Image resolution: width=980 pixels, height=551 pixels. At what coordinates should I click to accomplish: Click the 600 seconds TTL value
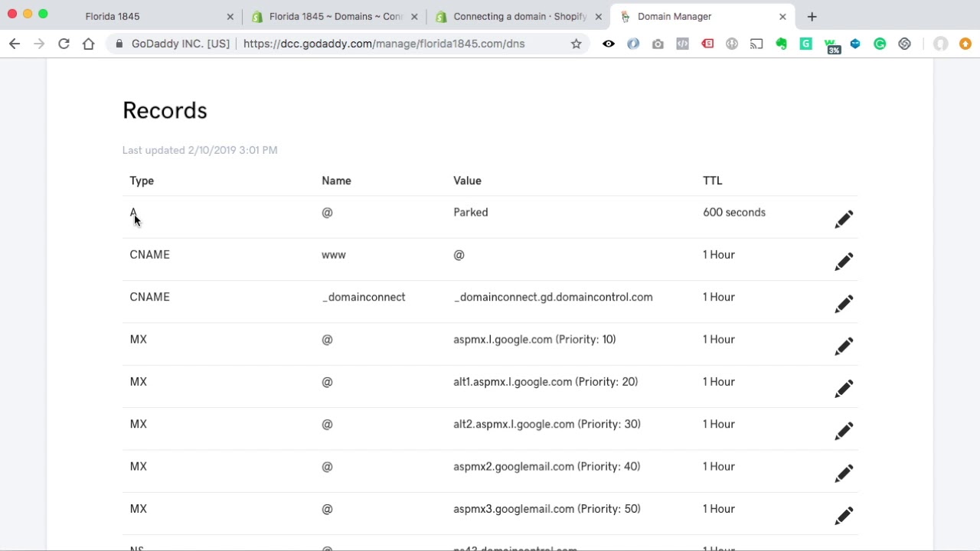coord(734,212)
